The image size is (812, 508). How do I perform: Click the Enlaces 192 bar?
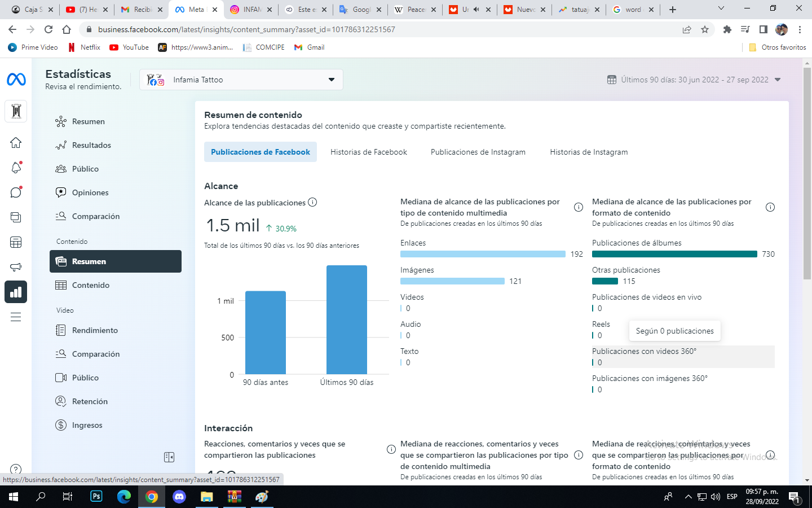click(x=483, y=254)
